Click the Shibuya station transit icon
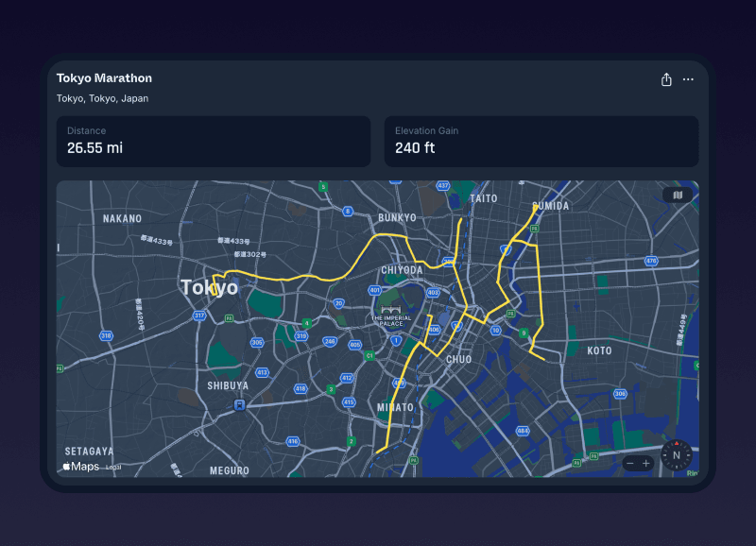Screen dimensions: 756x546 (240, 405)
